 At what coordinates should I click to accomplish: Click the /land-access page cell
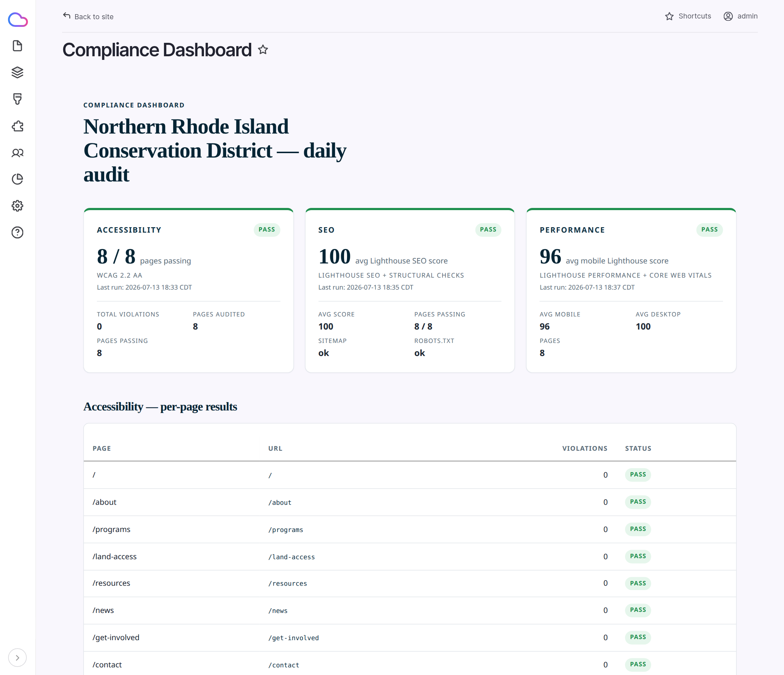[x=114, y=557]
